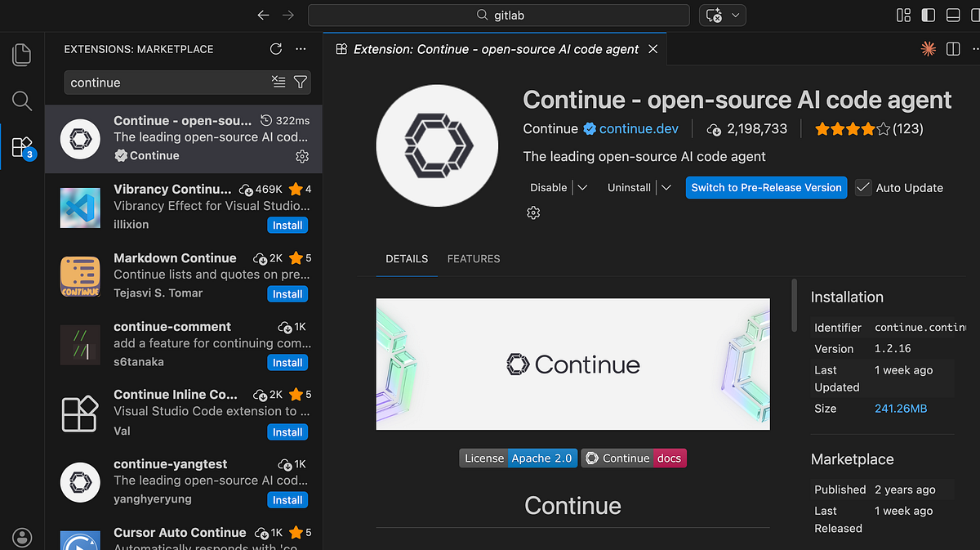Open the Explorer view in activity bar
Screen dimensions: 980x550
point(22,55)
